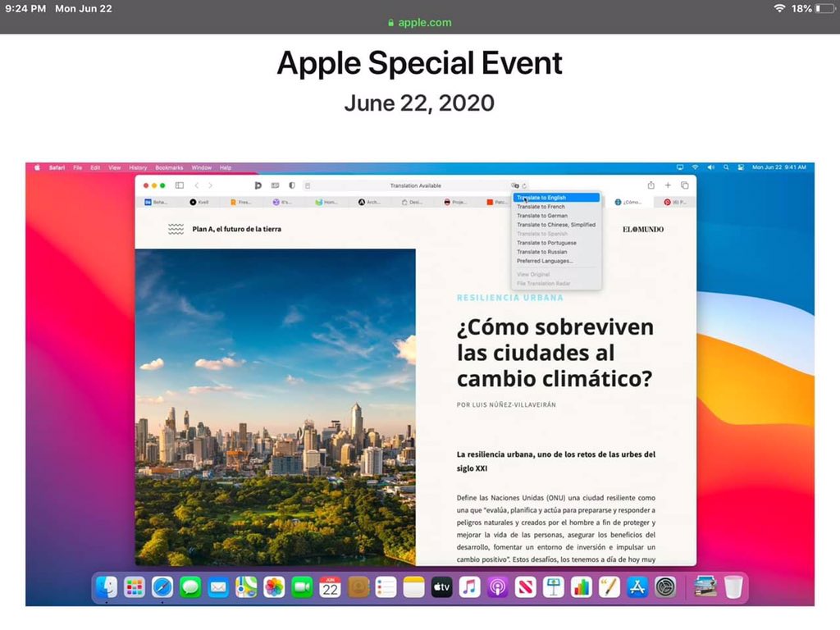Open the Bookmarks menu
This screenshot has width=840, height=630.
(x=169, y=167)
